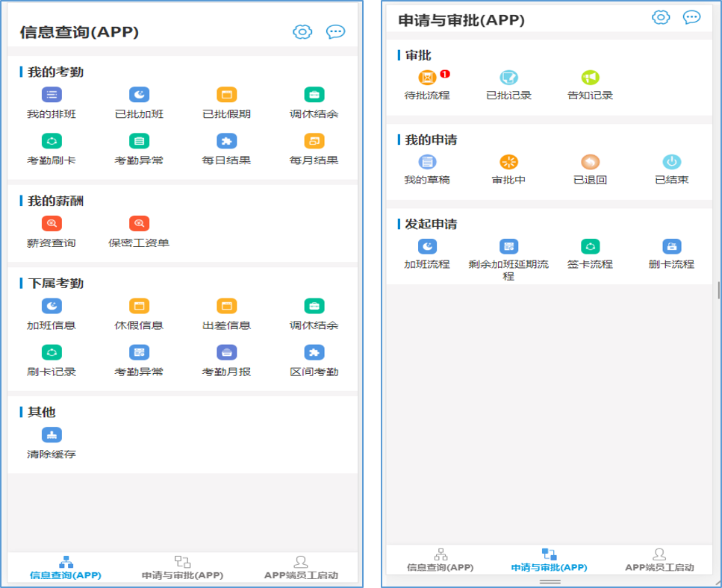
Task: Open 保密工资单 confidential payslip icon
Action: coord(139,223)
